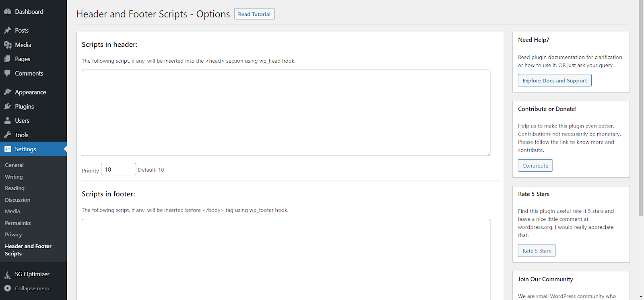This screenshot has height=300, width=644.
Task: Click the Read Tutorial button
Action: click(x=254, y=14)
